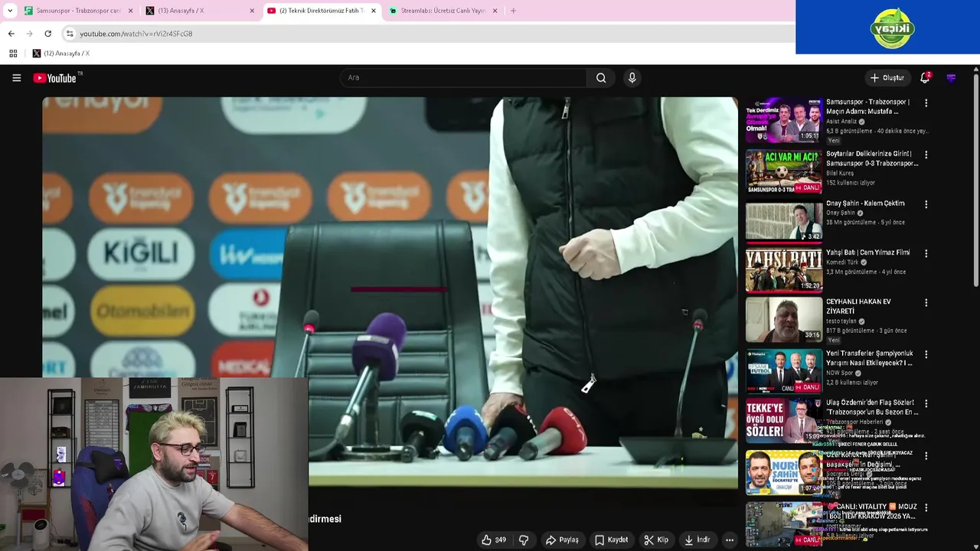Open more actions three-dot menu under video
Screen dimensions: 980x551
730,540
